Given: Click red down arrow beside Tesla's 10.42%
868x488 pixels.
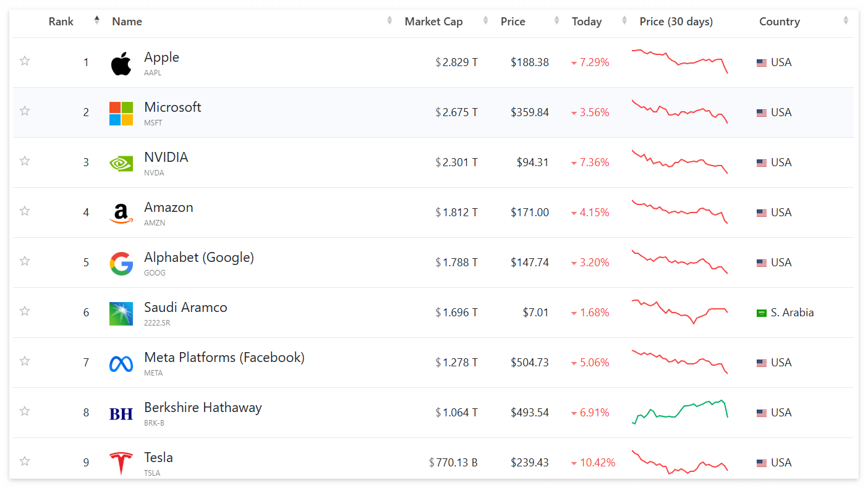Looking at the screenshot, I should click(x=574, y=463).
